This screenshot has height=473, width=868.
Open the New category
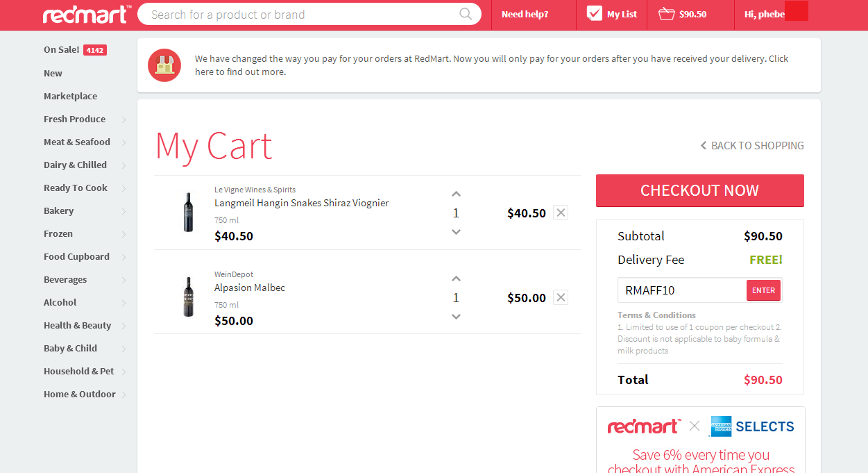53,73
